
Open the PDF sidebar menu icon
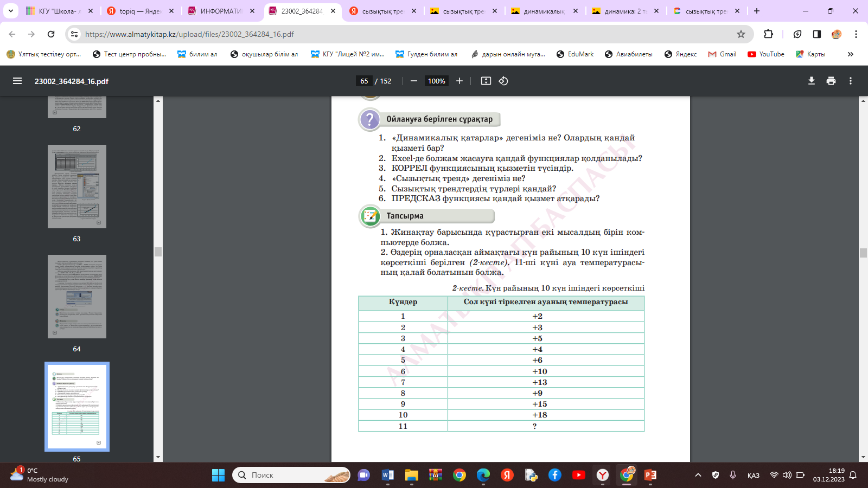tap(17, 81)
